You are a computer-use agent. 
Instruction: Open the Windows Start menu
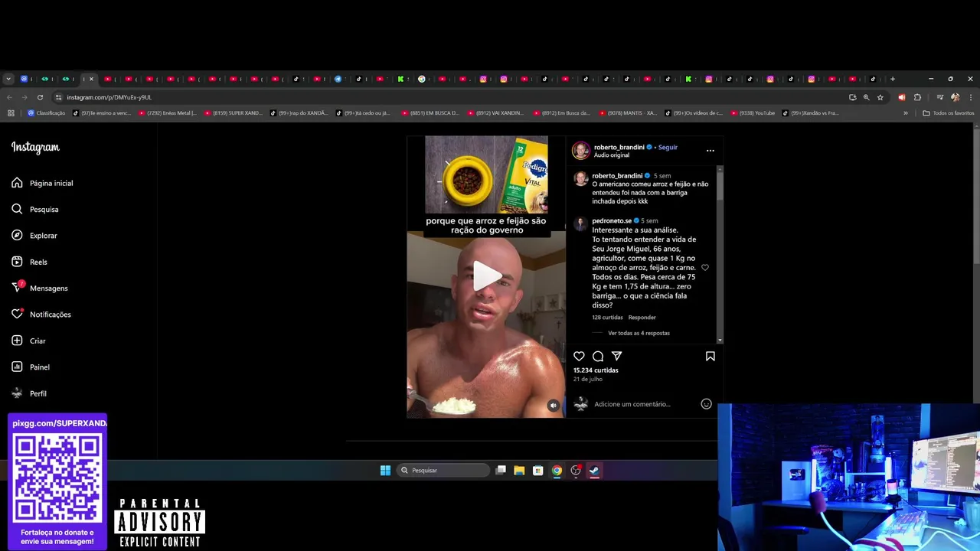click(x=385, y=471)
